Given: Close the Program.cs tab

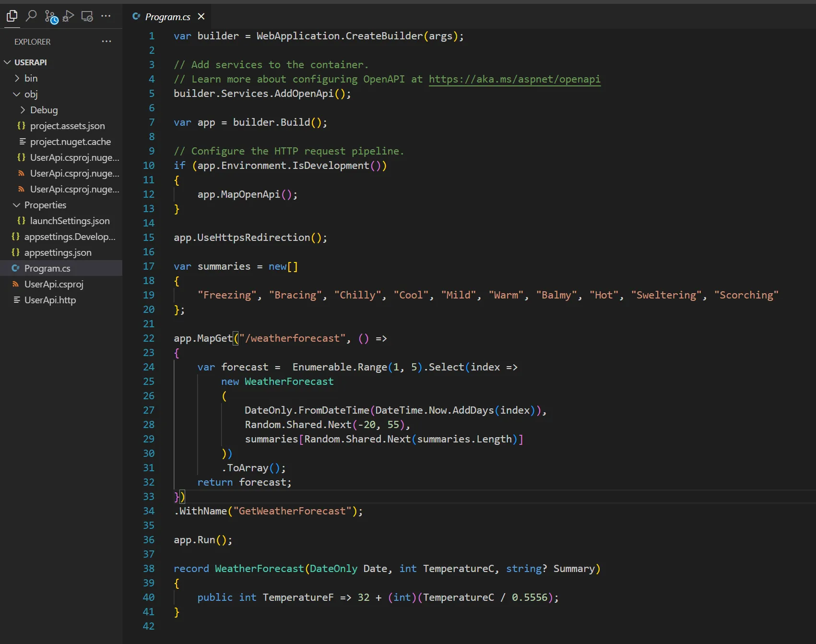Looking at the screenshot, I should coord(201,16).
